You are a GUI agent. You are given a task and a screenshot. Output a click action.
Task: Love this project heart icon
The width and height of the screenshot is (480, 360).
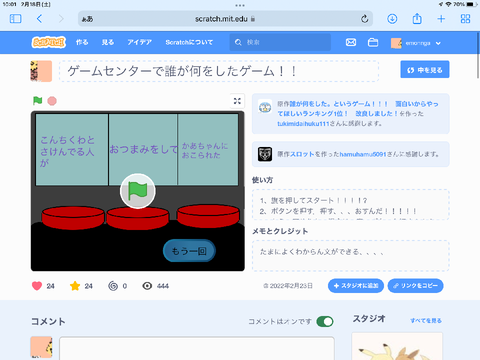pyautogui.click(x=37, y=286)
